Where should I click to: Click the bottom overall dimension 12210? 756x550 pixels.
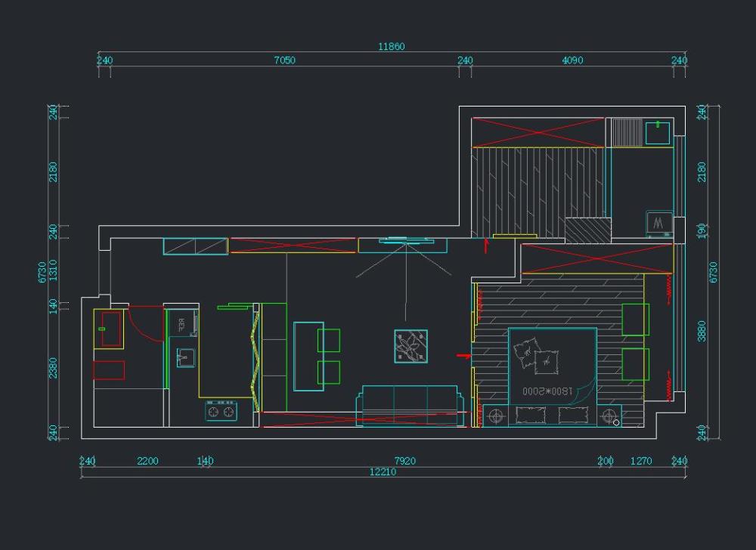tap(383, 472)
